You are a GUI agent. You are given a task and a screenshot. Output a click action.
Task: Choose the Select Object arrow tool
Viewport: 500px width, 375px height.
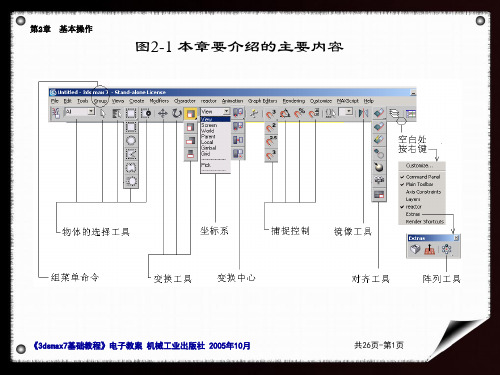tap(103, 114)
